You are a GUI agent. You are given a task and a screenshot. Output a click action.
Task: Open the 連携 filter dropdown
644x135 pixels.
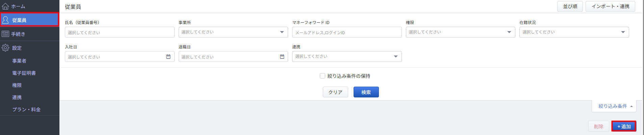(347, 57)
